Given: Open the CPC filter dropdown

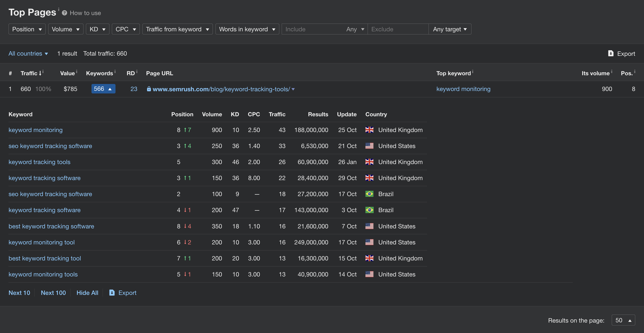Looking at the screenshot, I should point(126,29).
